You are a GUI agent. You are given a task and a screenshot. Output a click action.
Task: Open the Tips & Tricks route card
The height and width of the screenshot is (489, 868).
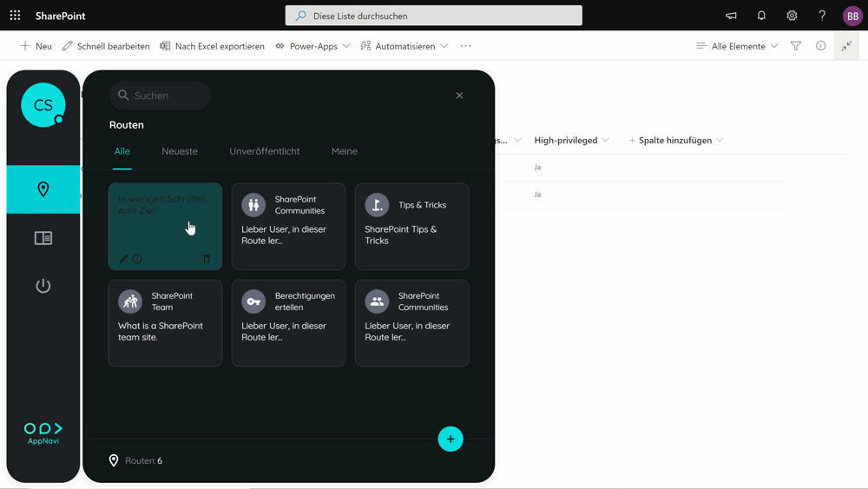coord(411,227)
